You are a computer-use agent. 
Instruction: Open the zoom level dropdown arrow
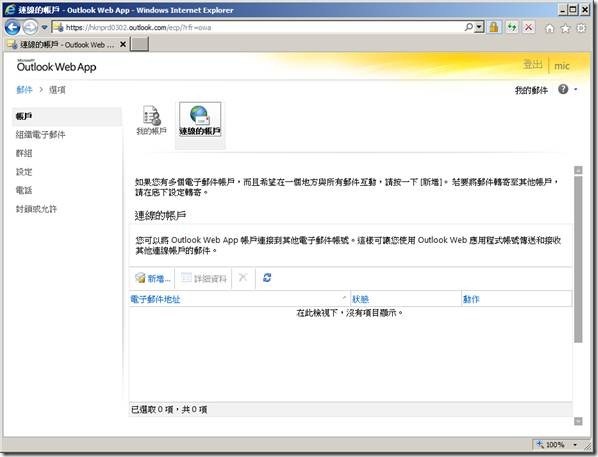(575, 445)
